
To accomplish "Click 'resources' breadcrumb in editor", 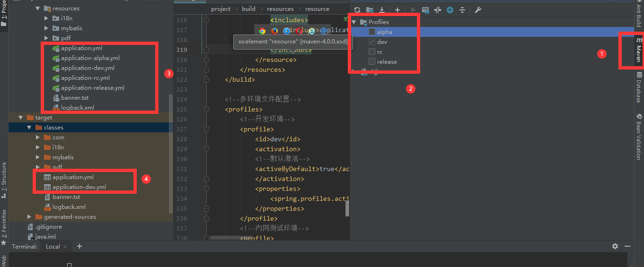I will (x=280, y=9).
